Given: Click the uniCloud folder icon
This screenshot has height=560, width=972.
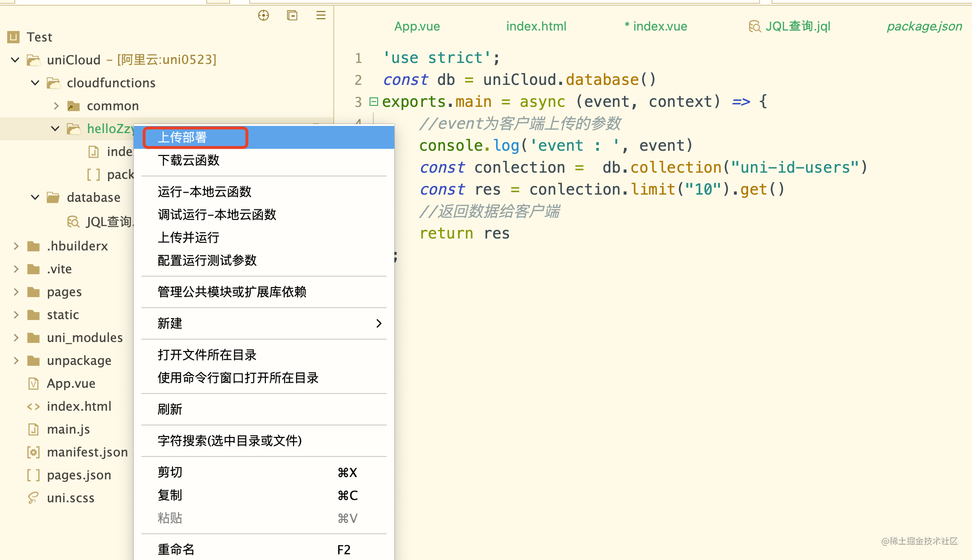Looking at the screenshot, I should [x=33, y=60].
